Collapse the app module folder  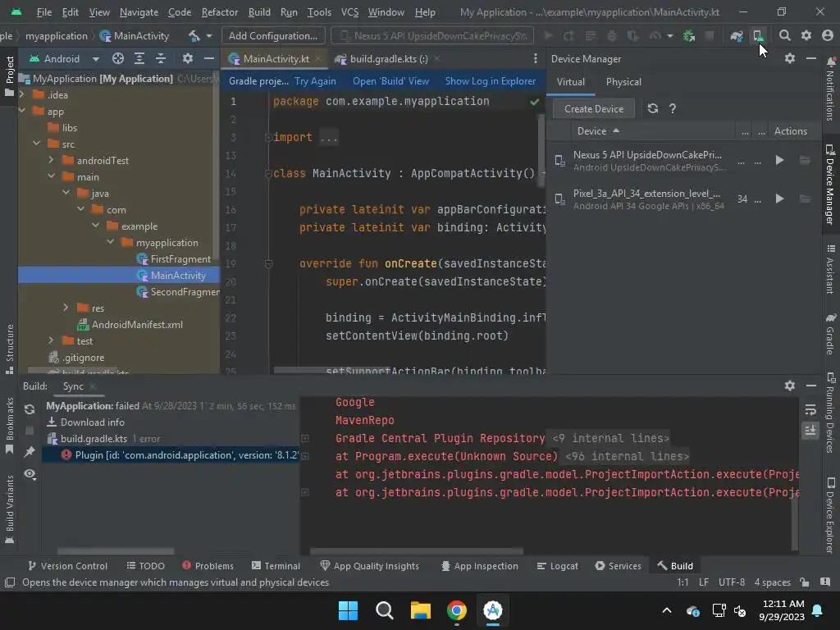tap(22, 111)
